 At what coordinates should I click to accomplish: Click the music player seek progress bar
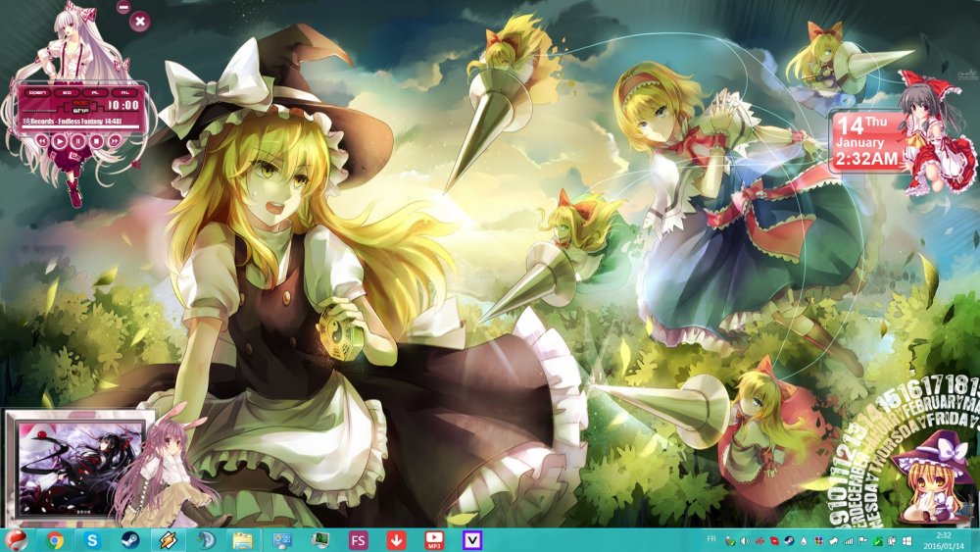(80, 126)
